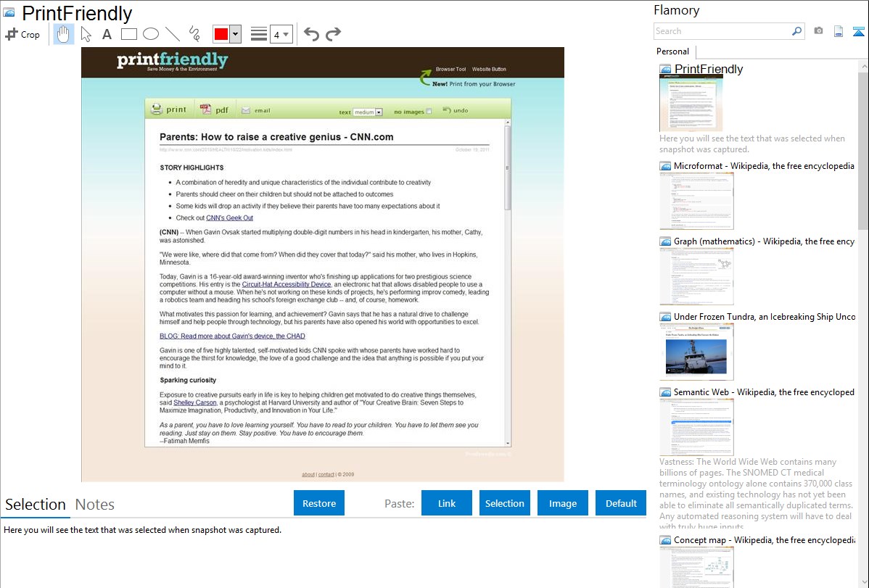Open BLOG: Read more about Gavin's device link
The height and width of the screenshot is (588, 869).
pos(232,336)
